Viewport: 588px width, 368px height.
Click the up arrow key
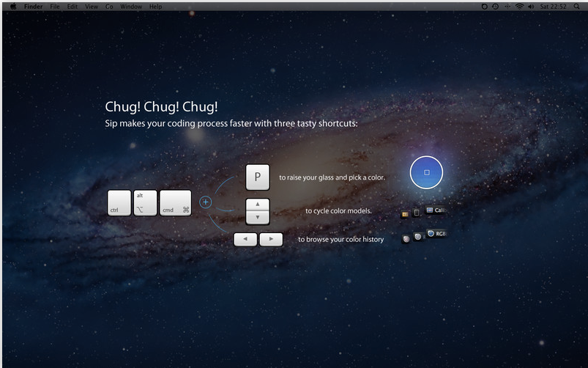[258, 205]
